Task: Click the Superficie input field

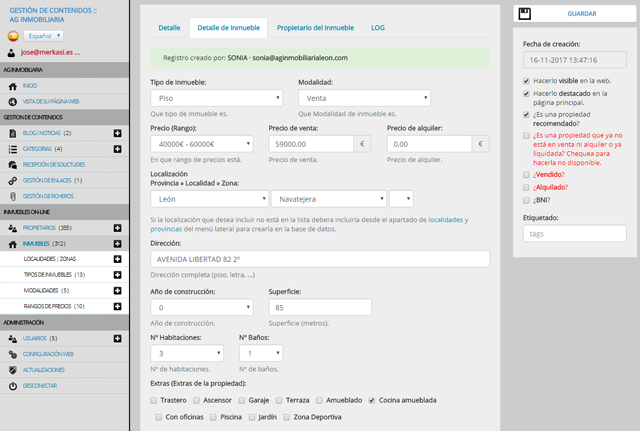Action: pos(320,307)
